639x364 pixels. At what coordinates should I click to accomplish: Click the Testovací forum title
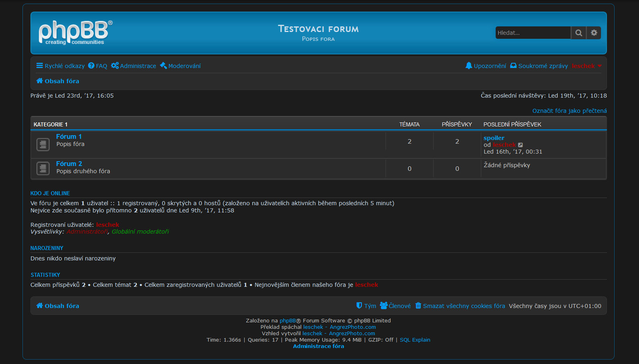tap(318, 29)
